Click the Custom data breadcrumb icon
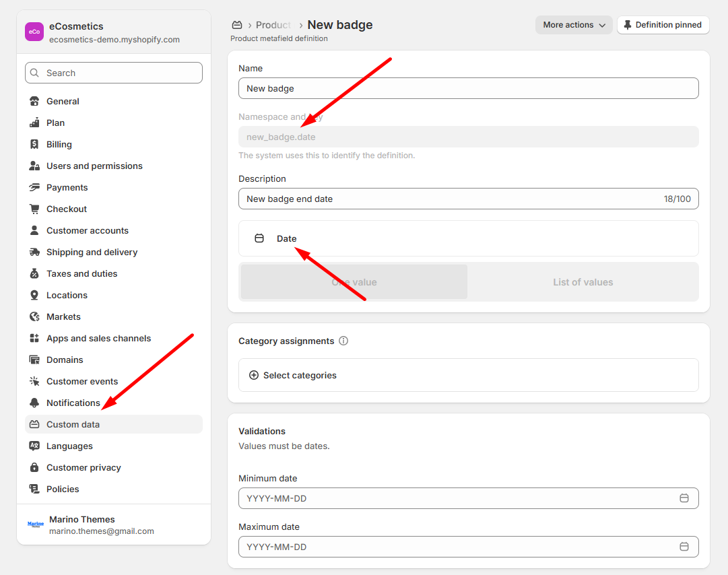This screenshot has width=728, height=575. pyautogui.click(x=237, y=25)
